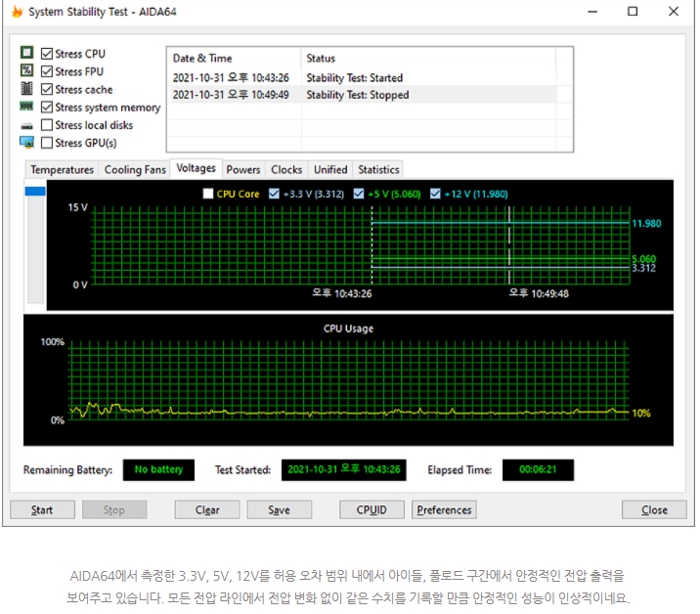700x614 pixels.
Task: Click the 10:49:48 stop marker on voltage graph
Action: point(509,245)
